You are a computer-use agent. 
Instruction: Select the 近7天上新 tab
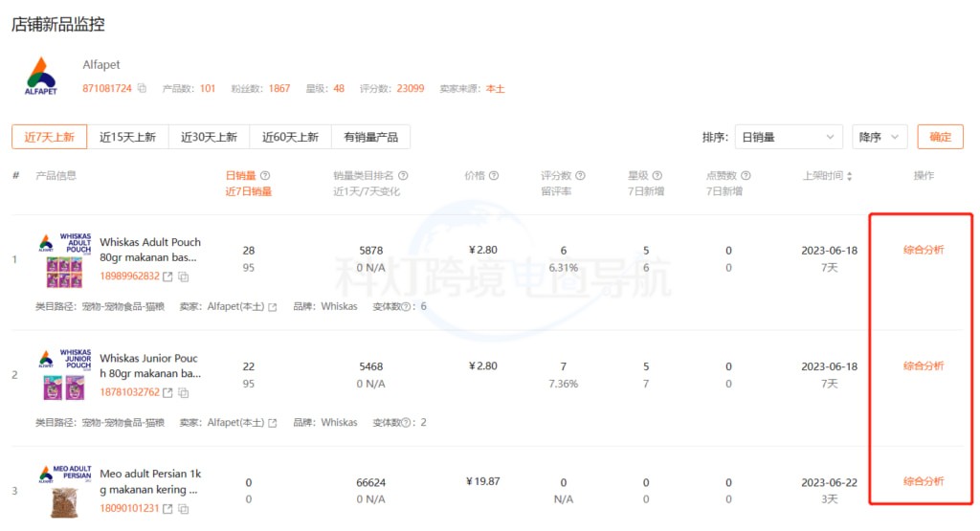(x=50, y=137)
